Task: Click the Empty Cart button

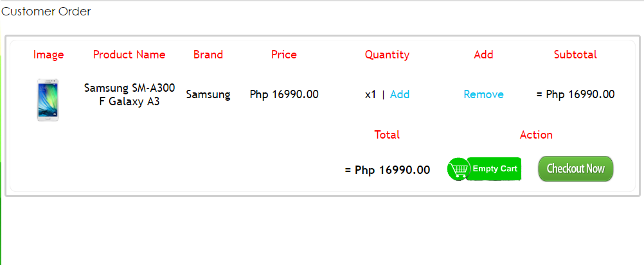Action: pos(484,169)
